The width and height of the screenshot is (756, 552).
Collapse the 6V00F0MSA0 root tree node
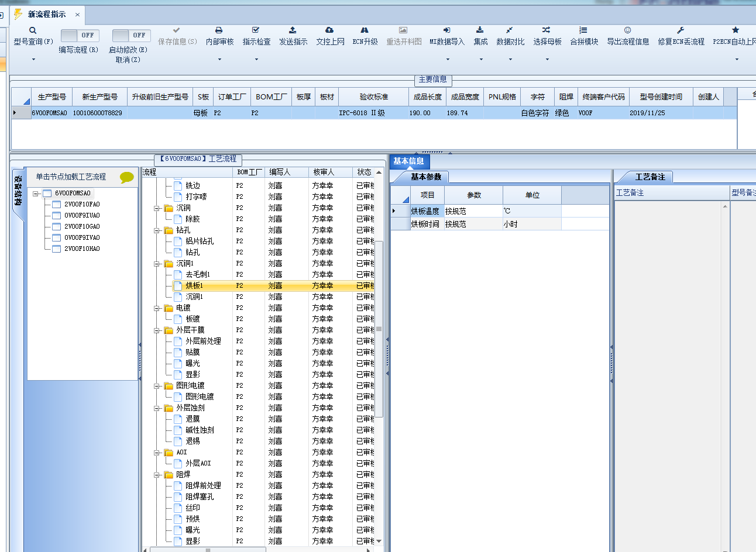(x=36, y=194)
